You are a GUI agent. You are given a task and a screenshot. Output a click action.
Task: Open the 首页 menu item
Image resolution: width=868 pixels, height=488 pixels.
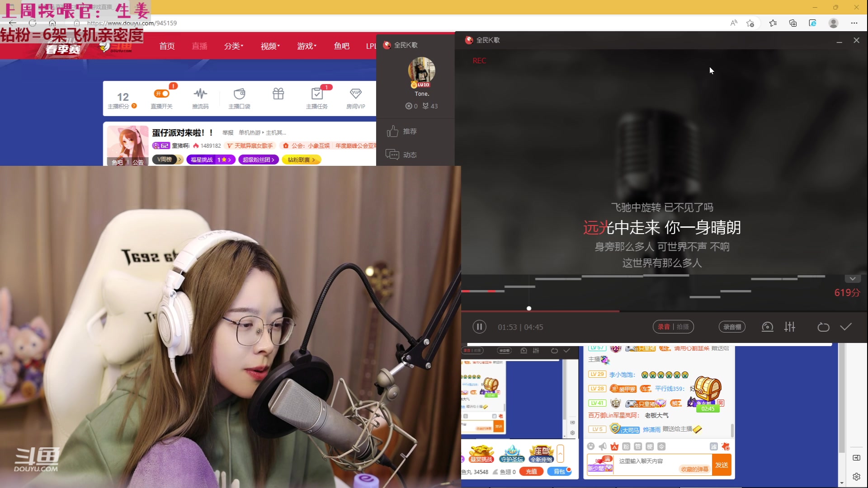click(x=166, y=46)
